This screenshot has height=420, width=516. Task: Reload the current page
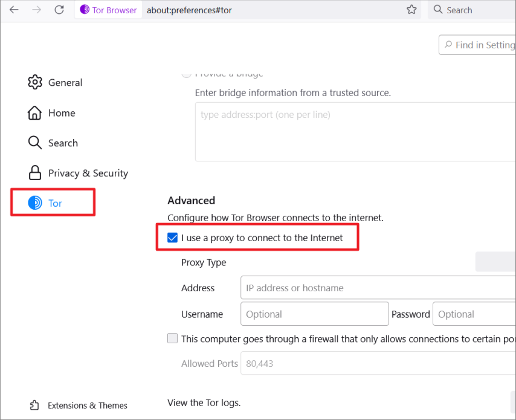tap(59, 10)
